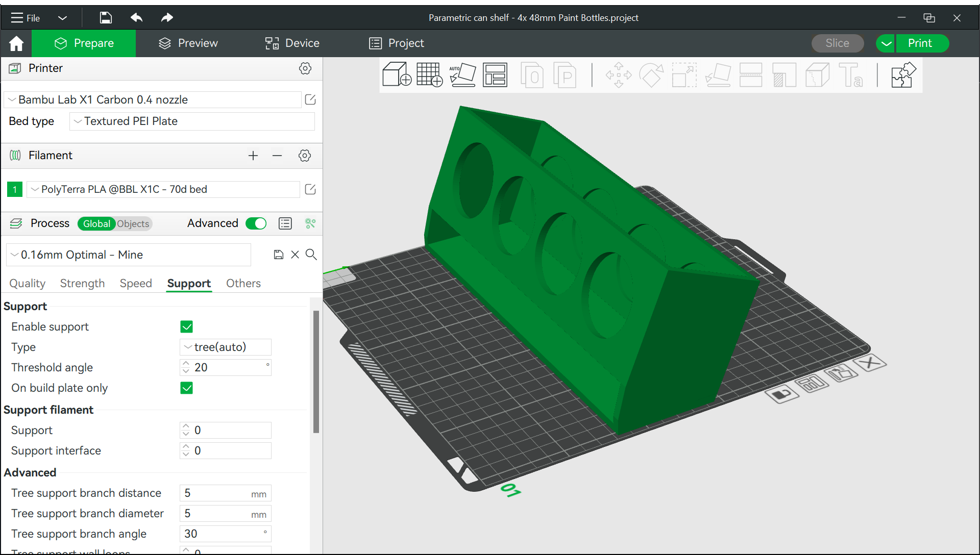Select the Rotate tool
980x555 pixels.
click(x=652, y=75)
